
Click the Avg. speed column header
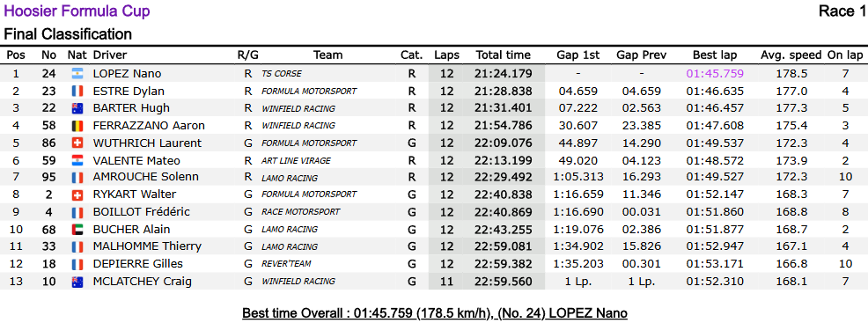[791, 55]
